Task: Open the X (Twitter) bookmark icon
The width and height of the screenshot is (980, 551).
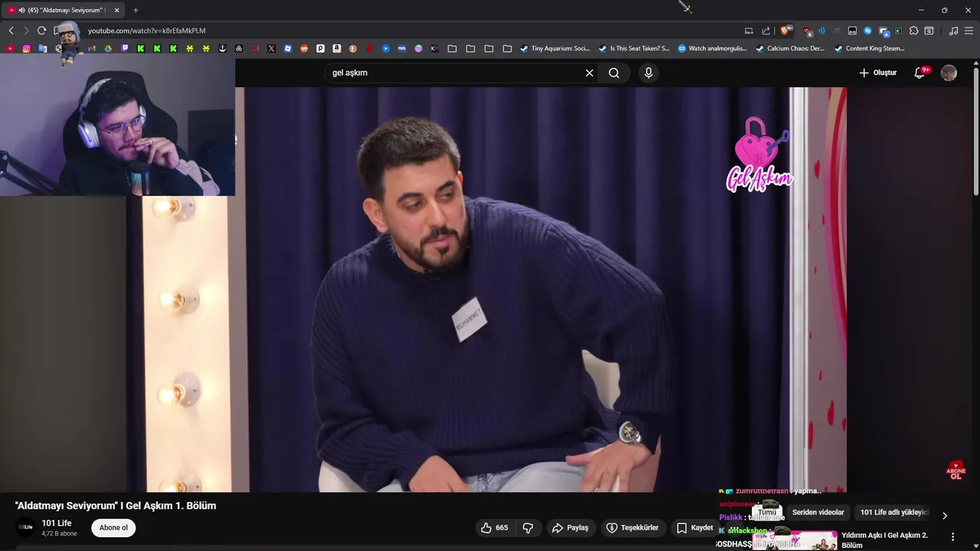Action: tap(271, 48)
